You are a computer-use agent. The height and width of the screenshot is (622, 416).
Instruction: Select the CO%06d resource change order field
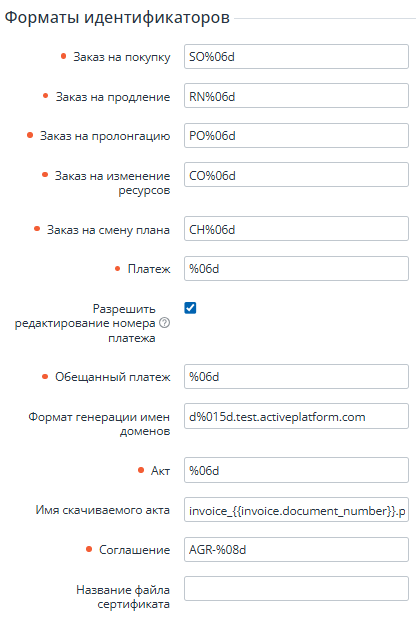tap(296, 175)
